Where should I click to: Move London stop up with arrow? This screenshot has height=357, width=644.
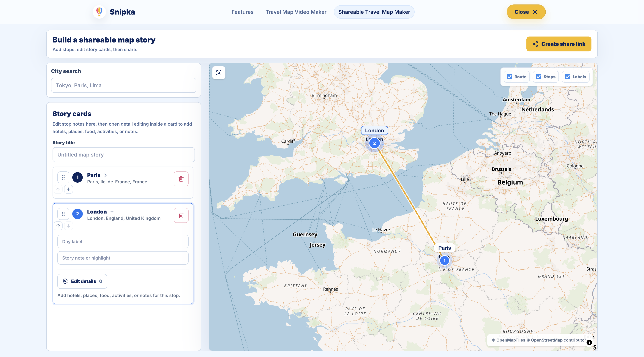click(x=58, y=226)
